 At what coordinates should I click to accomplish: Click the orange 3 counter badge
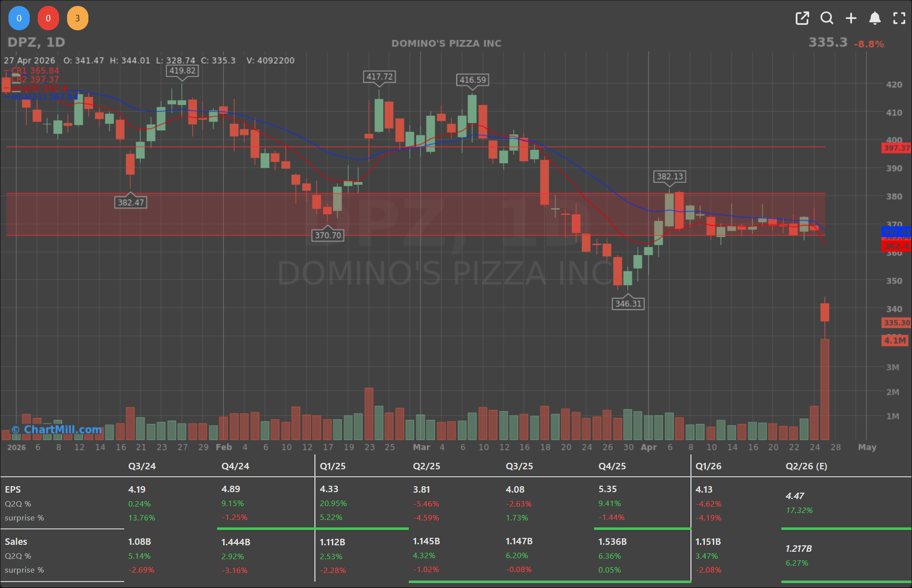click(77, 18)
